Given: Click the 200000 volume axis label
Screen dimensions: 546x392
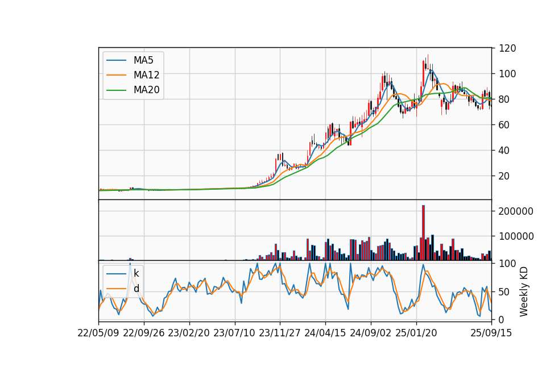Looking at the screenshot, I should tap(516, 211).
